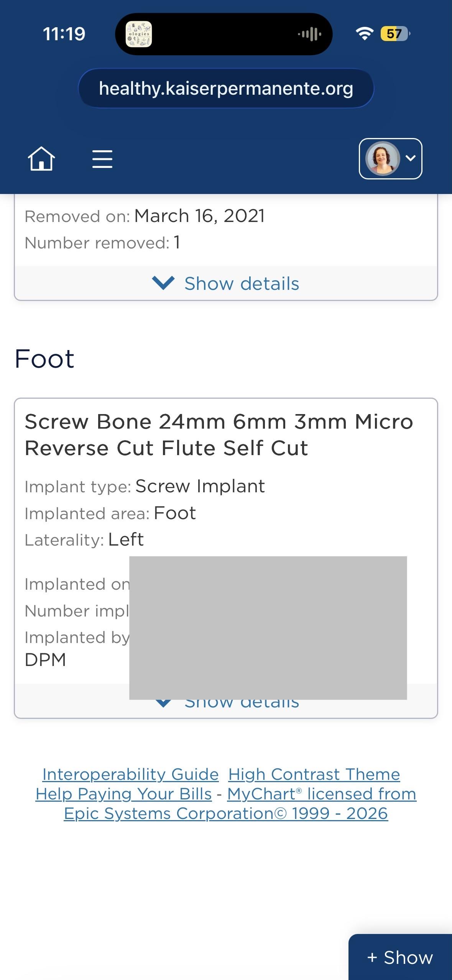
Task: Tap the home icon
Action: click(41, 158)
